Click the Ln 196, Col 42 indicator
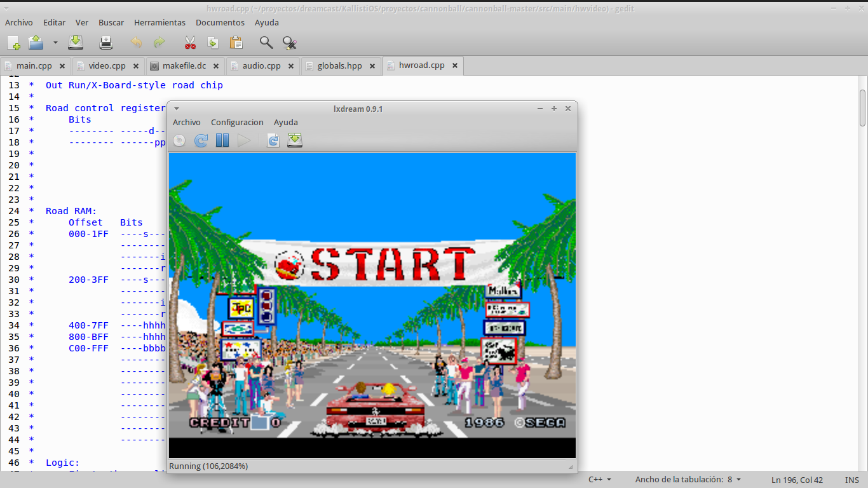868x488 pixels. (797, 480)
